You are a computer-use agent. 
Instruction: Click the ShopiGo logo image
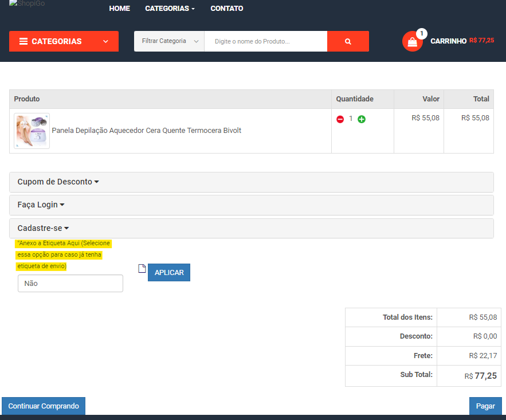[27, 4]
